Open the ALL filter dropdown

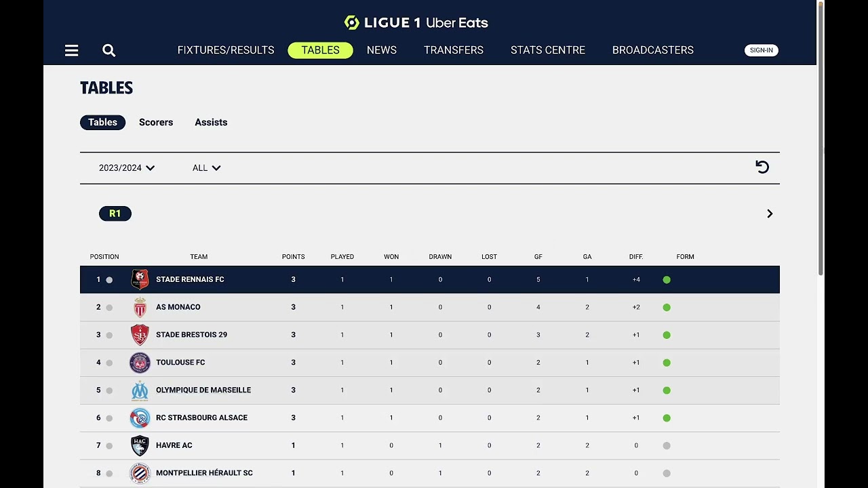tap(207, 168)
